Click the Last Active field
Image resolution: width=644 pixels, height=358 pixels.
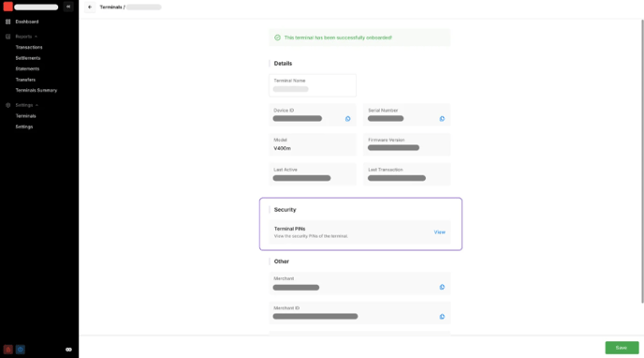point(313,174)
